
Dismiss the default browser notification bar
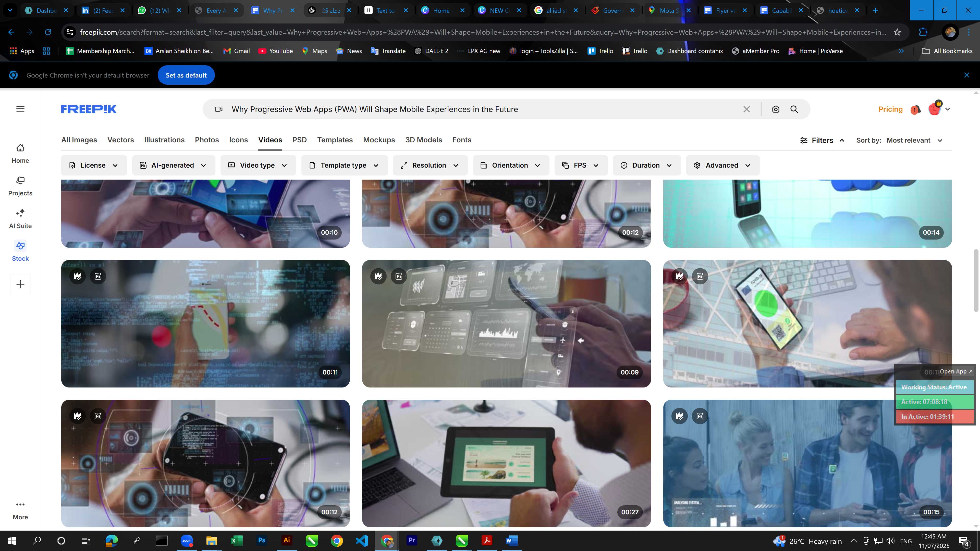tap(967, 75)
